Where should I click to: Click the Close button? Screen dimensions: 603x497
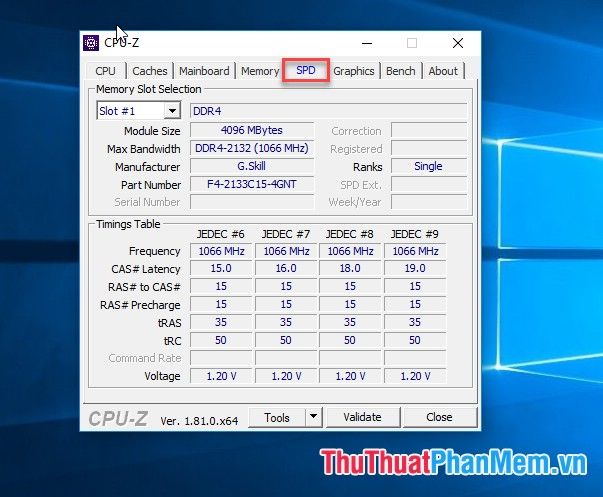click(439, 417)
